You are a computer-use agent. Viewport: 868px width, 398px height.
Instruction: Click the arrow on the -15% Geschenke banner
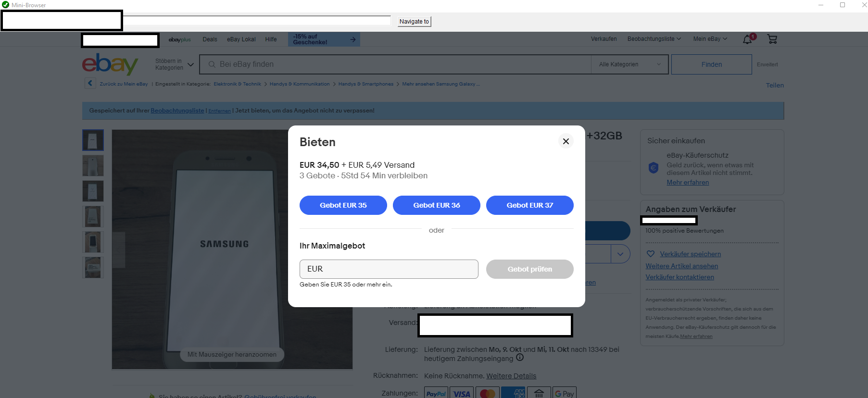click(353, 39)
